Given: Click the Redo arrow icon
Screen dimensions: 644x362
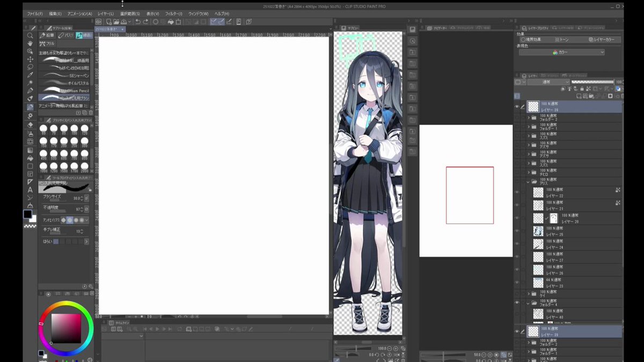Looking at the screenshot, I should [x=145, y=21].
